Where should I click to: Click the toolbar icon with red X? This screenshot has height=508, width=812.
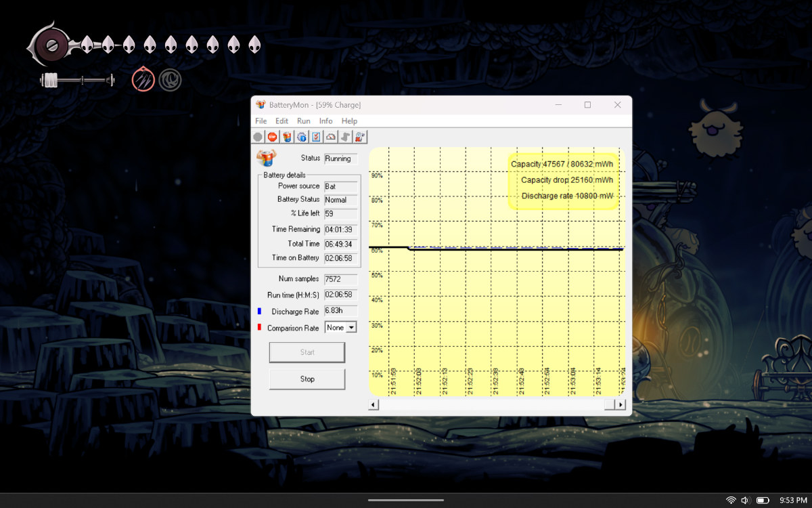[360, 137]
